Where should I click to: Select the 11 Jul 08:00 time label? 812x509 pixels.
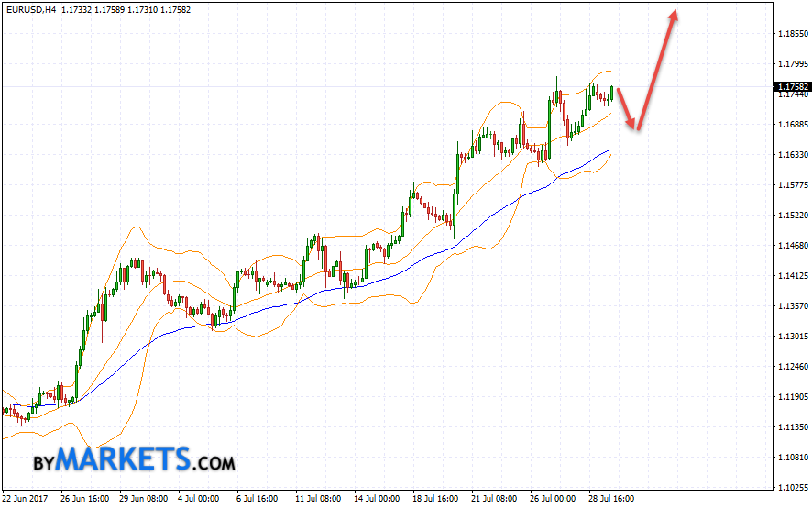click(316, 499)
